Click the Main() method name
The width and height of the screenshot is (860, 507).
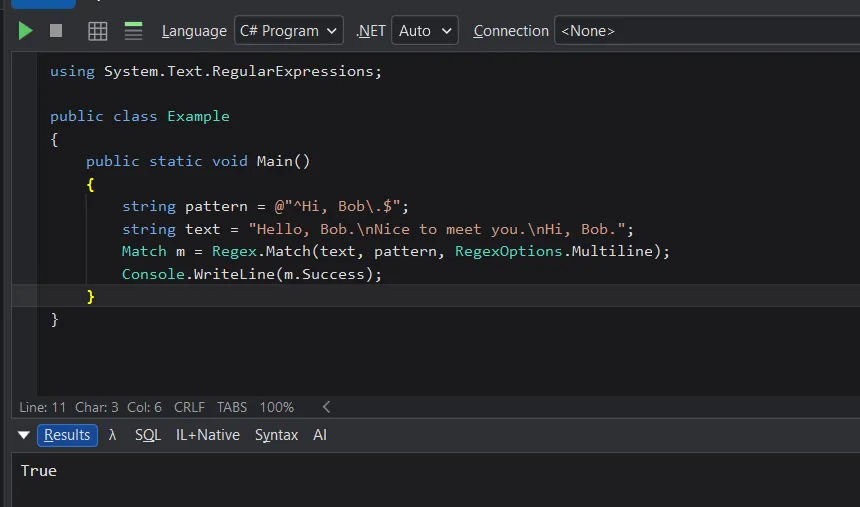pos(284,161)
